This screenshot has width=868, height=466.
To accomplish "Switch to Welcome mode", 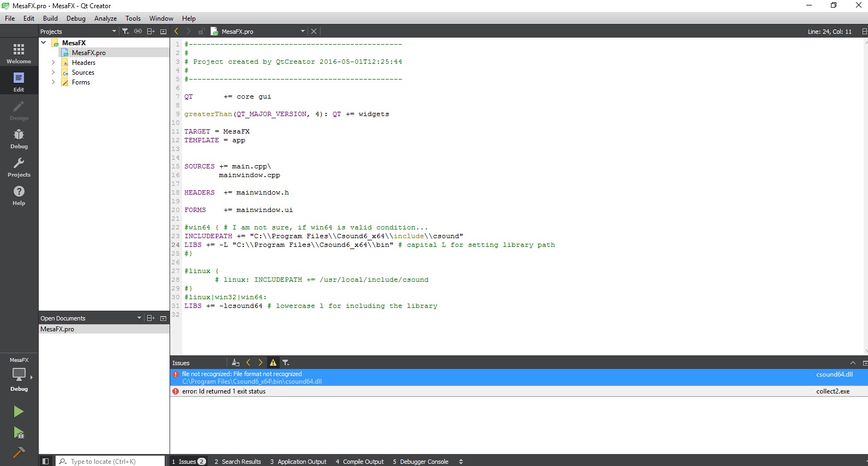I will pos(19,53).
